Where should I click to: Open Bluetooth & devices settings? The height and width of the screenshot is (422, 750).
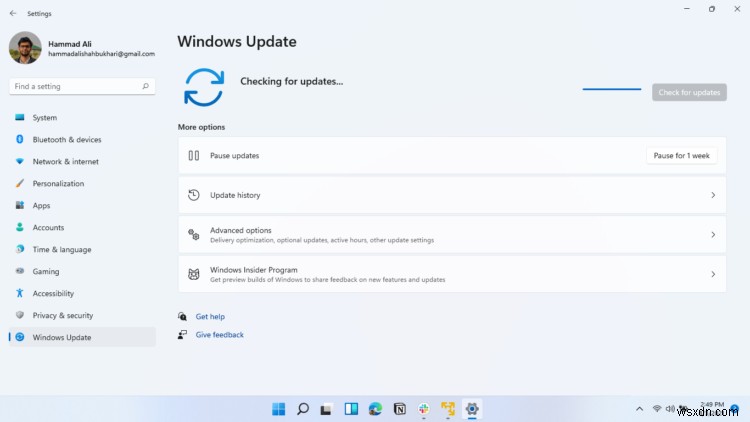[x=82, y=139]
